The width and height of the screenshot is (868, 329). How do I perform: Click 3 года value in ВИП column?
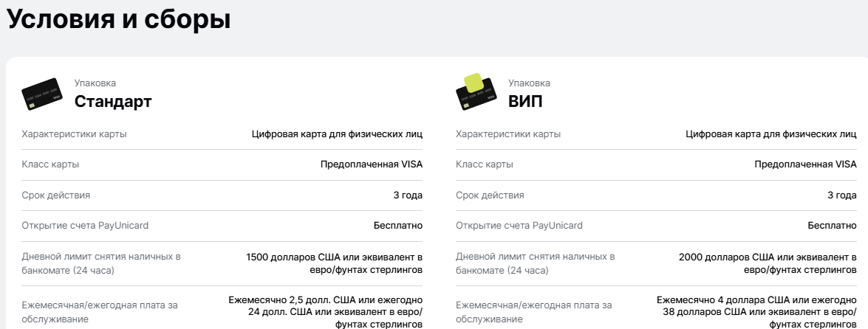(x=842, y=195)
